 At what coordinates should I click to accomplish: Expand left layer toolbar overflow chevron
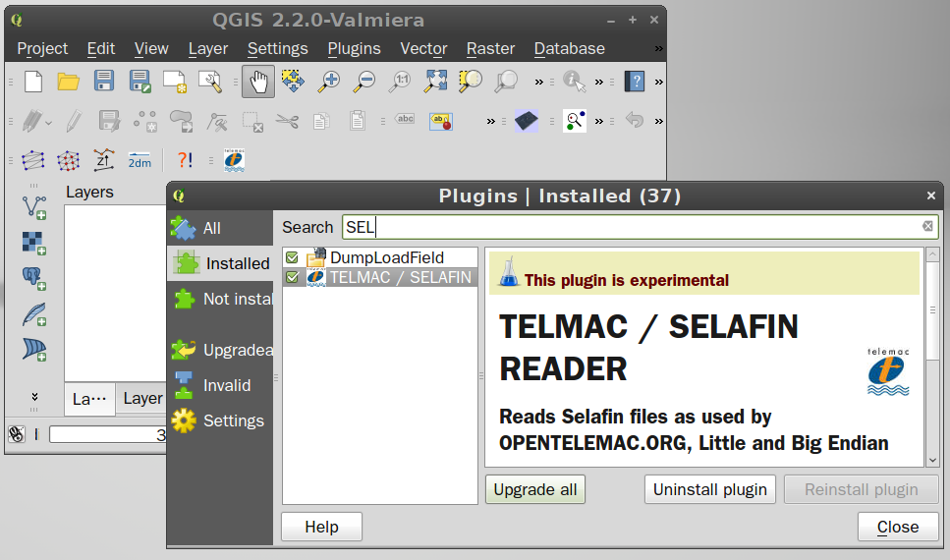pos(34,396)
